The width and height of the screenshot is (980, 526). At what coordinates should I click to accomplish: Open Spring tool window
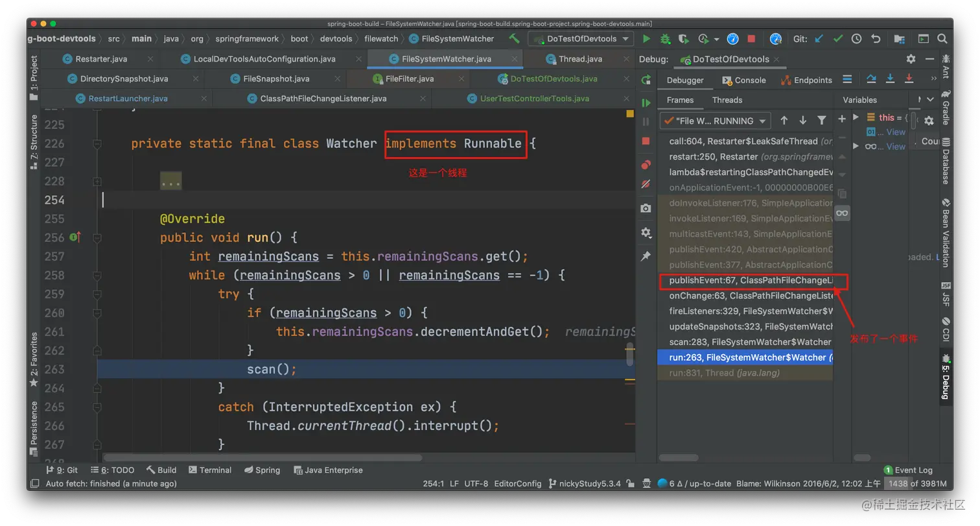[262, 470]
